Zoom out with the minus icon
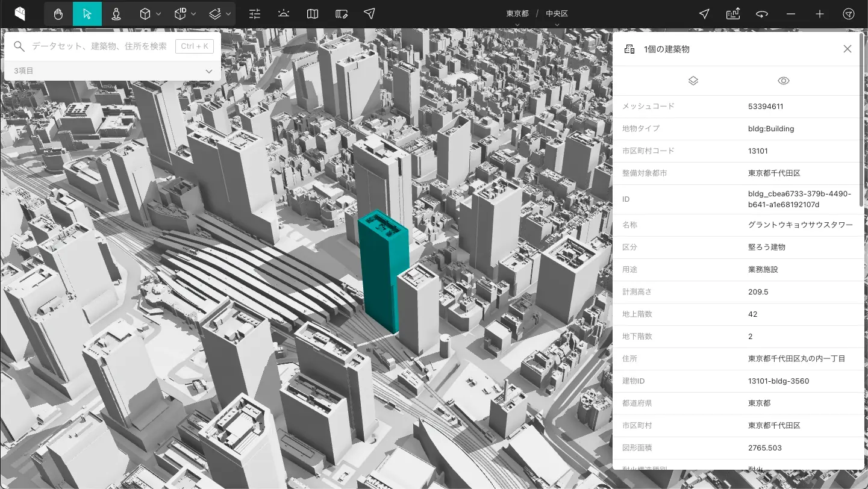The height and width of the screenshot is (489, 868). coord(791,14)
